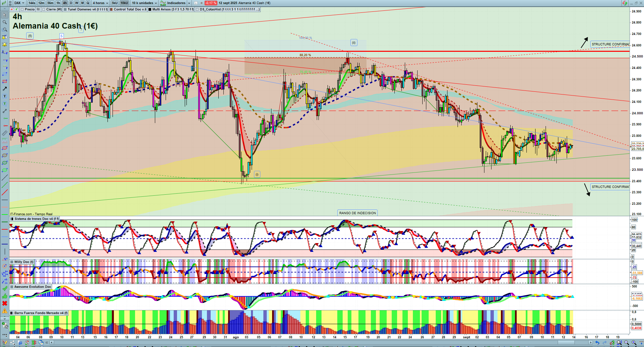Switch to the 56m timeframe
The height and width of the screenshot is (347, 644).
click(x=50, y=3)
